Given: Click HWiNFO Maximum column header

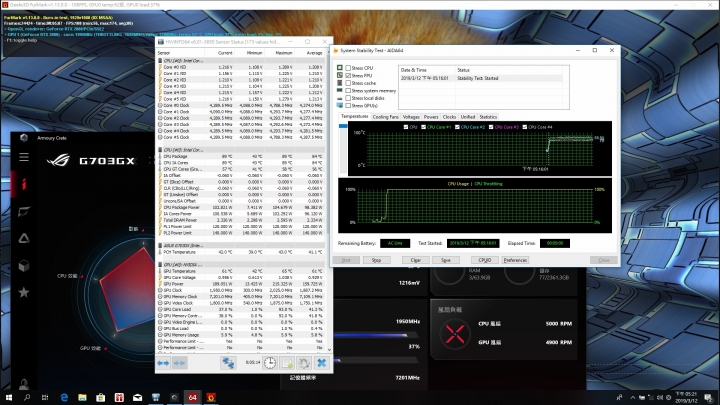Looking at the screenshot, I should click(284, 53).
